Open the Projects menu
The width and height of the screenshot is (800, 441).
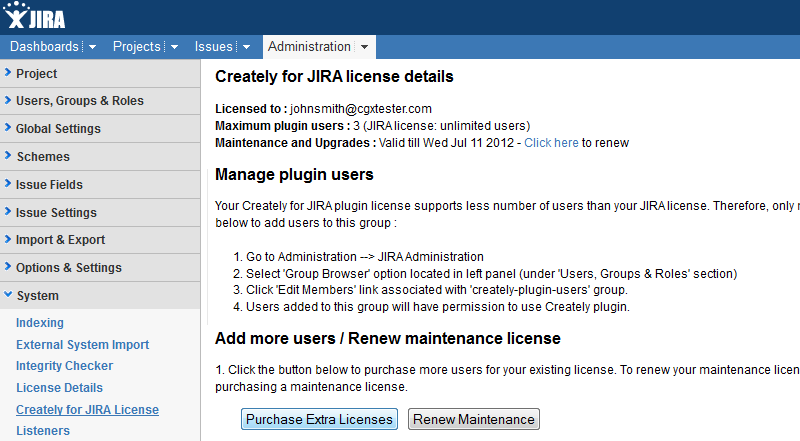click(137, 46)
